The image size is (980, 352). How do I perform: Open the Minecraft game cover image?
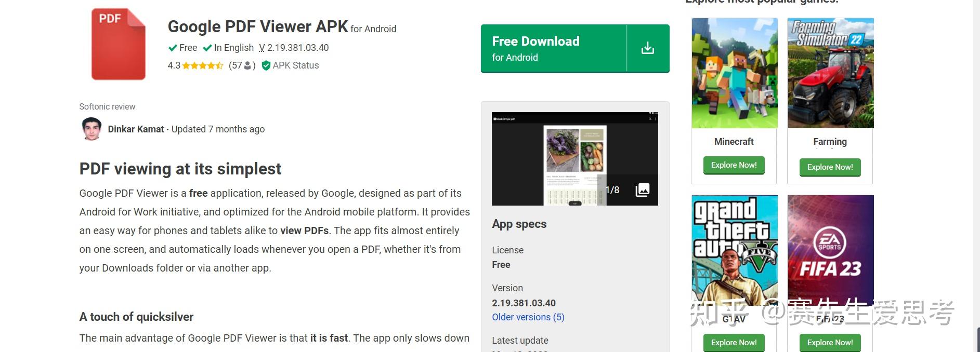point(734,73)
